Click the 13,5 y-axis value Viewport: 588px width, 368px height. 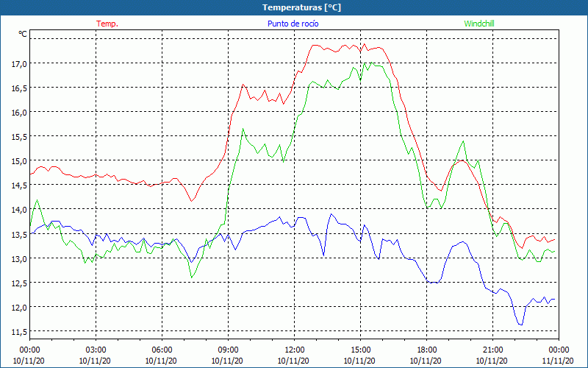pos(19,234)
